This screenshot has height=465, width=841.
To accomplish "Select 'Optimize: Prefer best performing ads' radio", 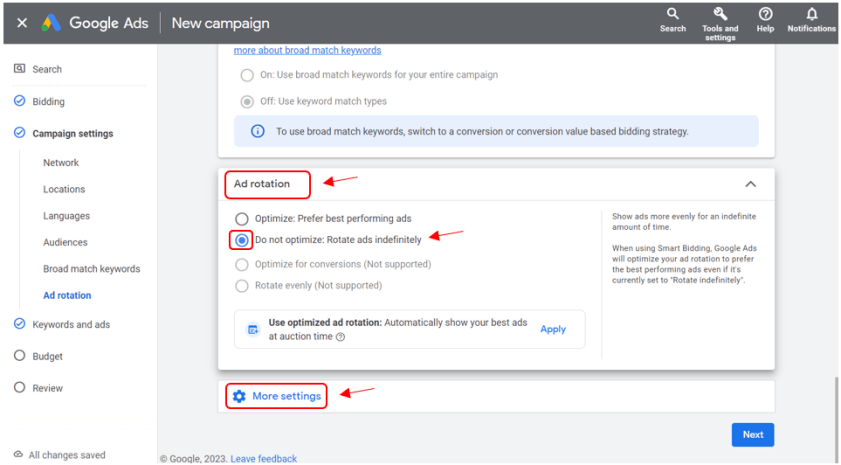I will pos(242,219).
